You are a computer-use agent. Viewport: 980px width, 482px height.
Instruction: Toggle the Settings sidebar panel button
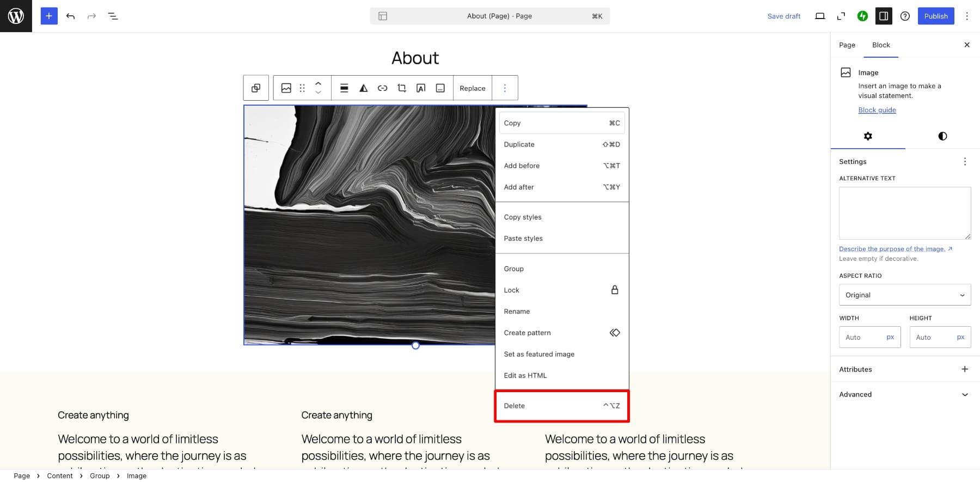[x=884, y=16]
